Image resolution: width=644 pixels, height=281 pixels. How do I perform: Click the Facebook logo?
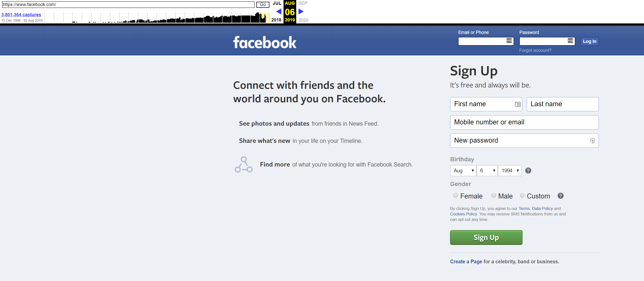tap(265, 42)
